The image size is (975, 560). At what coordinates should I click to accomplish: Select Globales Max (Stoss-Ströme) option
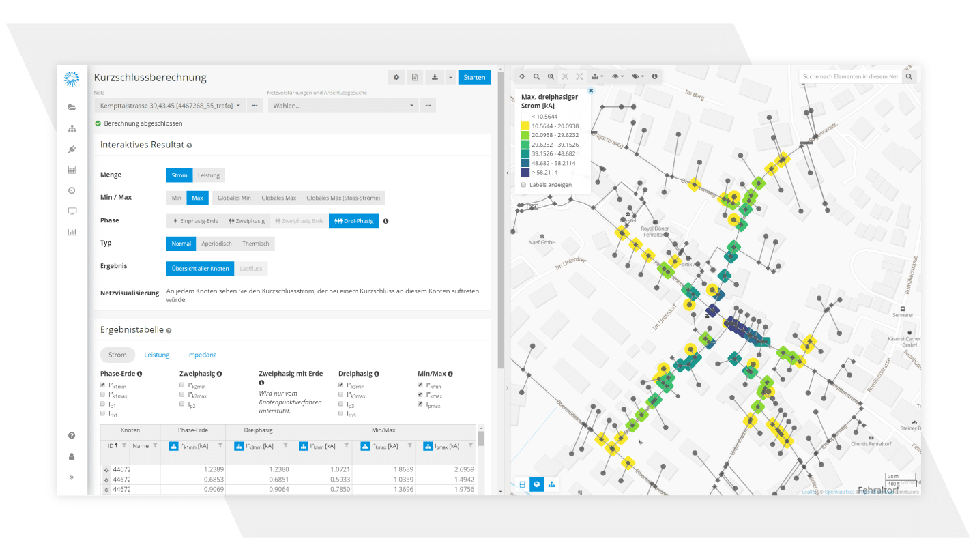coord(343,198)
